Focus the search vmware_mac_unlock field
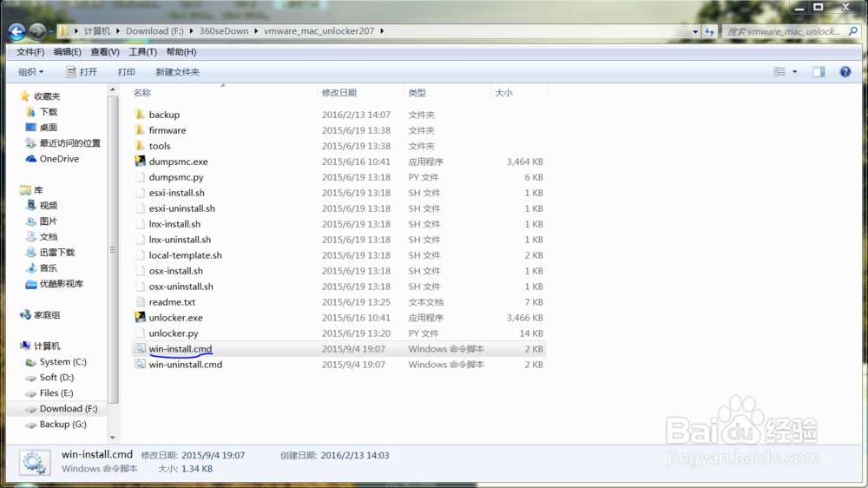Viewport: 868px width, 488px height. click(x=784, y=31)
